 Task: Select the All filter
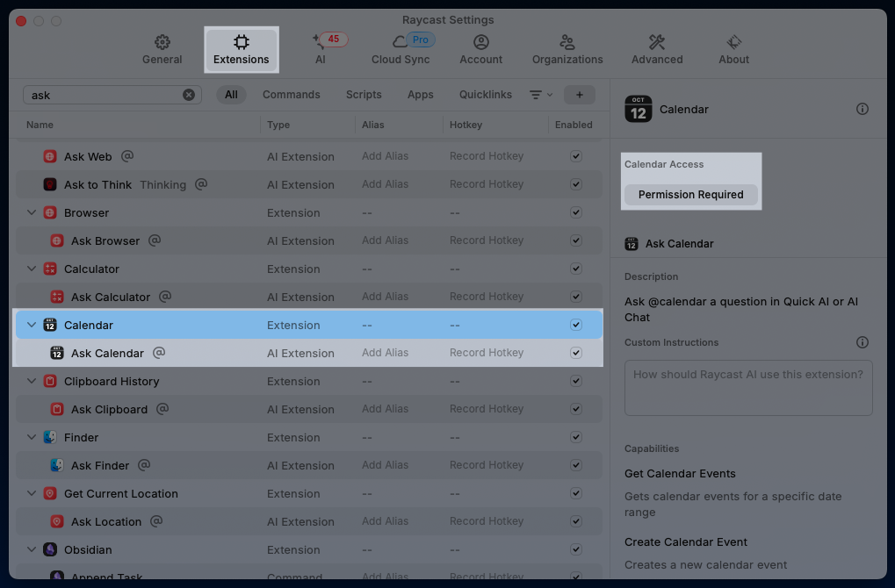231,95
